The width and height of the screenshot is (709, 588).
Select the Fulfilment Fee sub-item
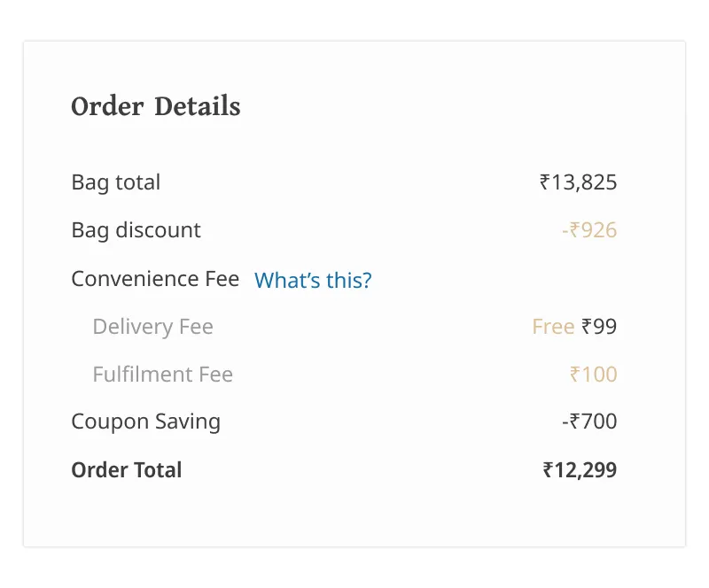pyautogui.click(x=162, y=374)
